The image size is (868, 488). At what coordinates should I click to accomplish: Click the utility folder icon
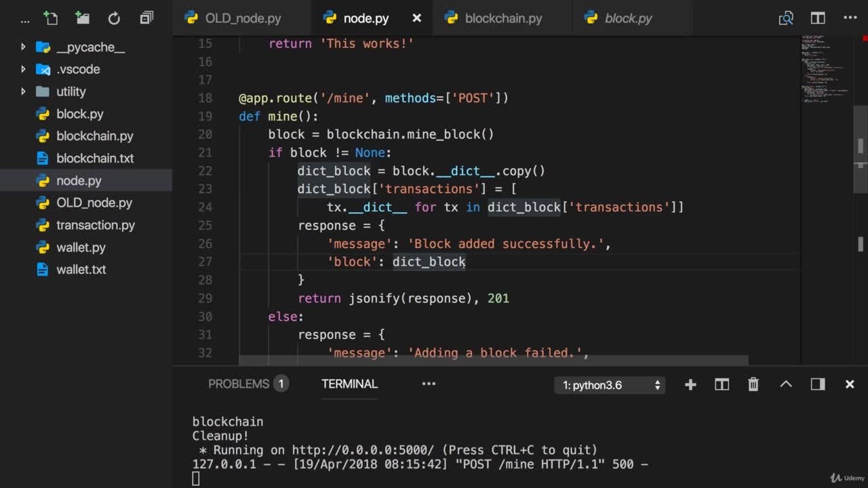pos(43,91)
